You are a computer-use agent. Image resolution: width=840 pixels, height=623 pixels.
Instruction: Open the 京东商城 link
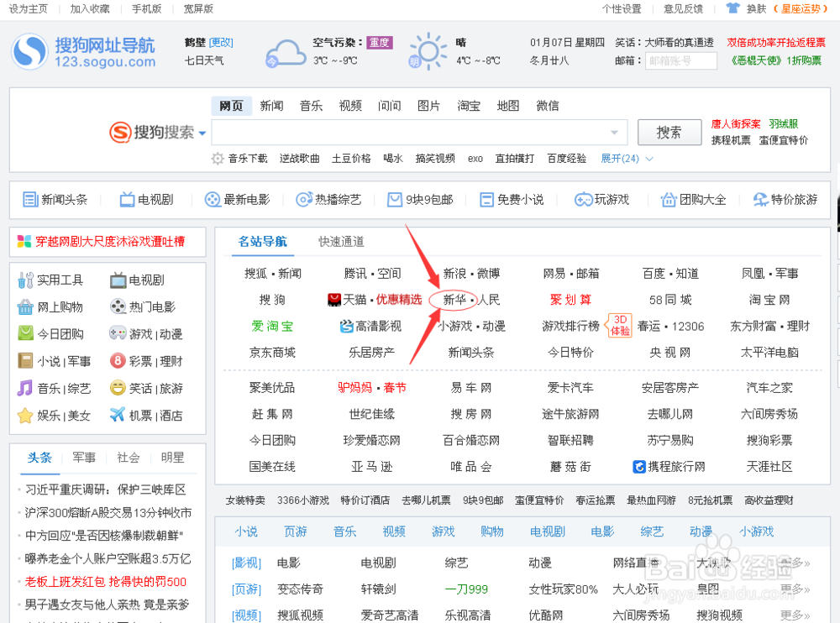point(272,353)
